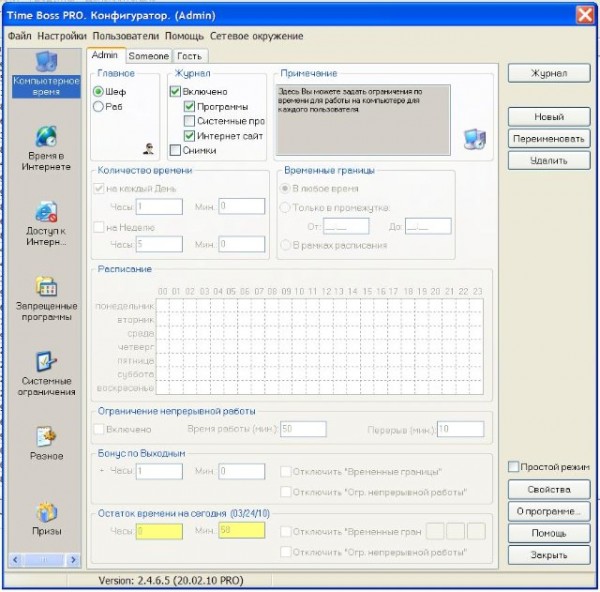Open the Системные ограничения icon
600x592 pixels.
click(x=46, y=361)
